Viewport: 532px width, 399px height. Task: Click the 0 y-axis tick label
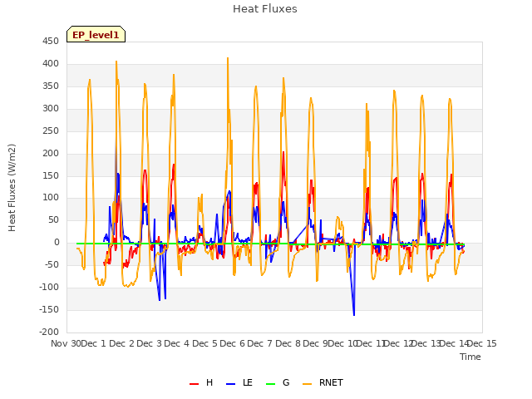57,243
